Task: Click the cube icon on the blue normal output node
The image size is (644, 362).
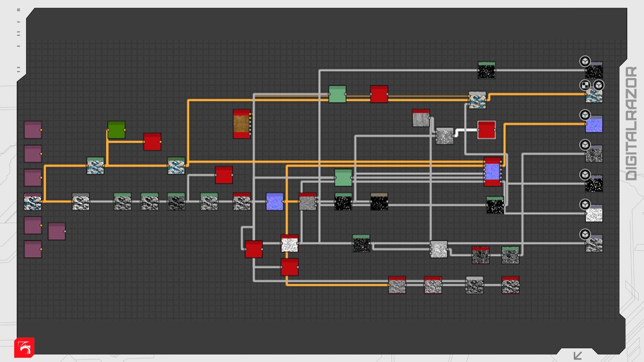Action: click(585, 115)
